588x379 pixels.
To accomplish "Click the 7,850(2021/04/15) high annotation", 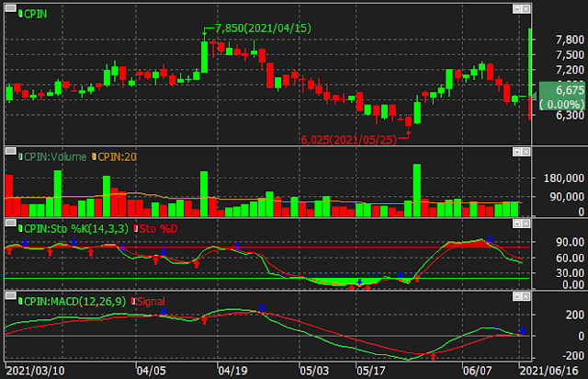I will [264, 29].
